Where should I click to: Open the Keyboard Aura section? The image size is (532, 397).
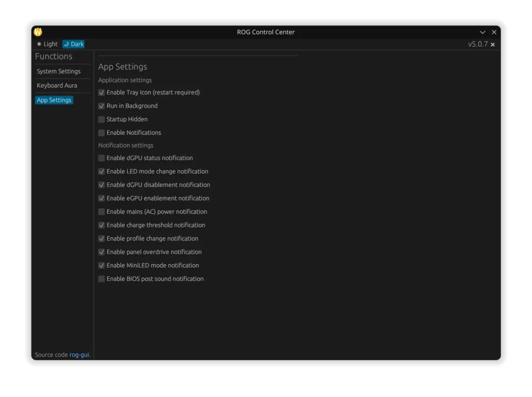point(57,86)
